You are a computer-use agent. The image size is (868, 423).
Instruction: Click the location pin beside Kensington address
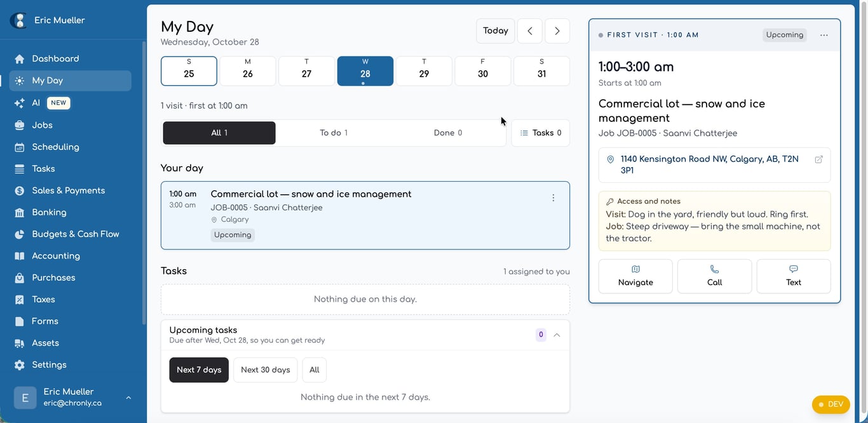(611, 159)
